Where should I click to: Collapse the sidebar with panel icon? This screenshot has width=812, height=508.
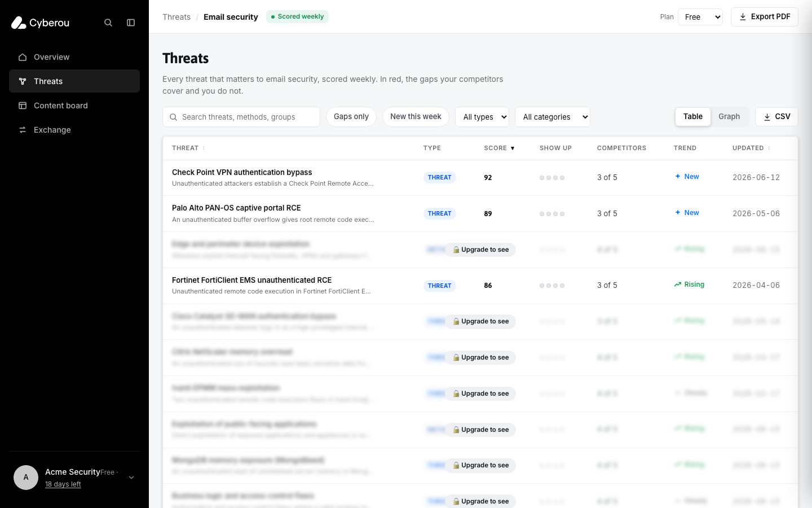click(x=131, y=23)
